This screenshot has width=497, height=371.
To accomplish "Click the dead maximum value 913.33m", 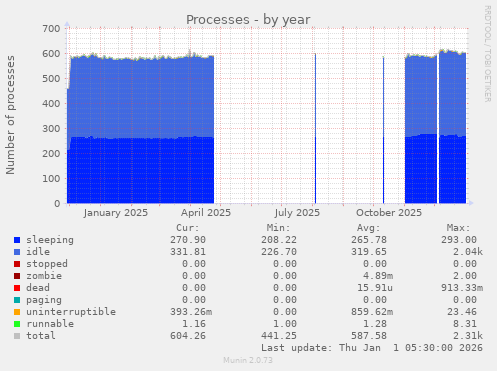I will 462,288.
